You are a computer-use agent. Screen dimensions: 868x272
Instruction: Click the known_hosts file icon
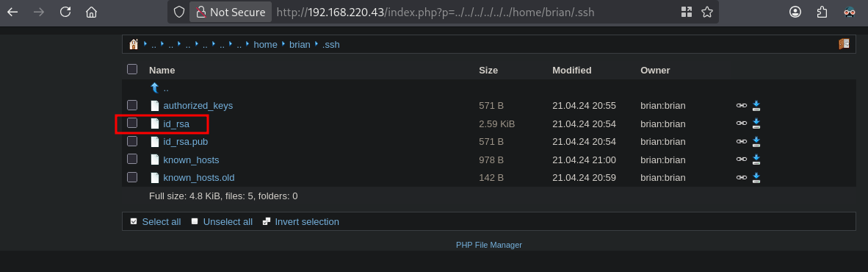pos(155,160)
